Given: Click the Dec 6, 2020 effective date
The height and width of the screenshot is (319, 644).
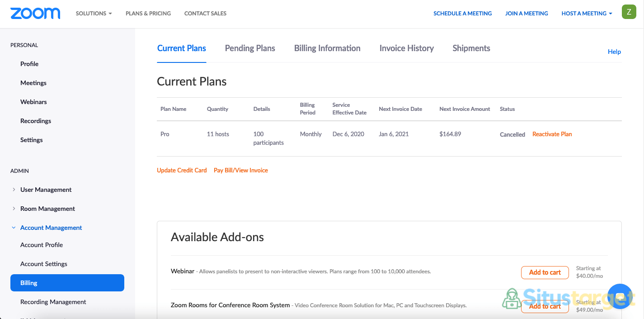Looking at the screenshot, I should [348, 134].
